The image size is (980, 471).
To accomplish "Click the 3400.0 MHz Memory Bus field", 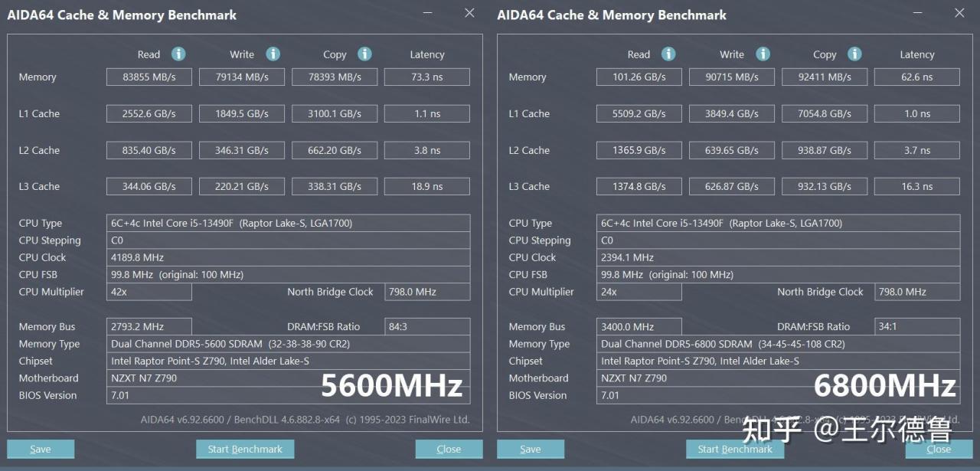I will click(639, 326).
